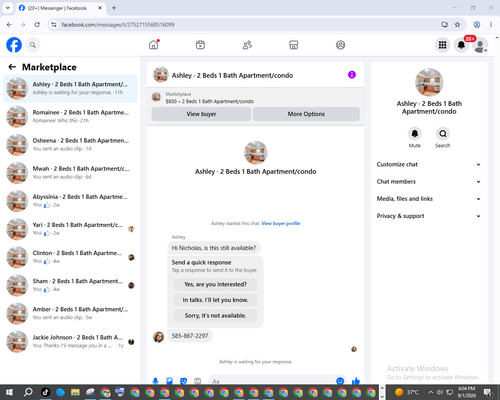500x400 pixels.
Task: Open File Explorer from the taskbar
Action: tap(75, 392)
